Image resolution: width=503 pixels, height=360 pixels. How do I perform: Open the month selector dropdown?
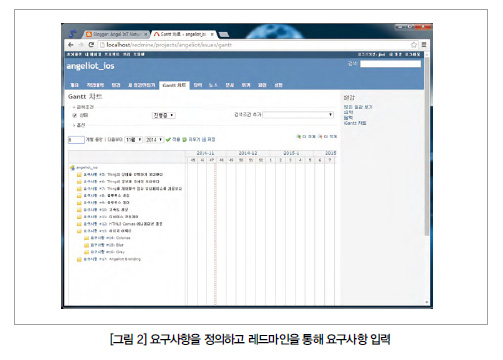(x=134, y=140)
